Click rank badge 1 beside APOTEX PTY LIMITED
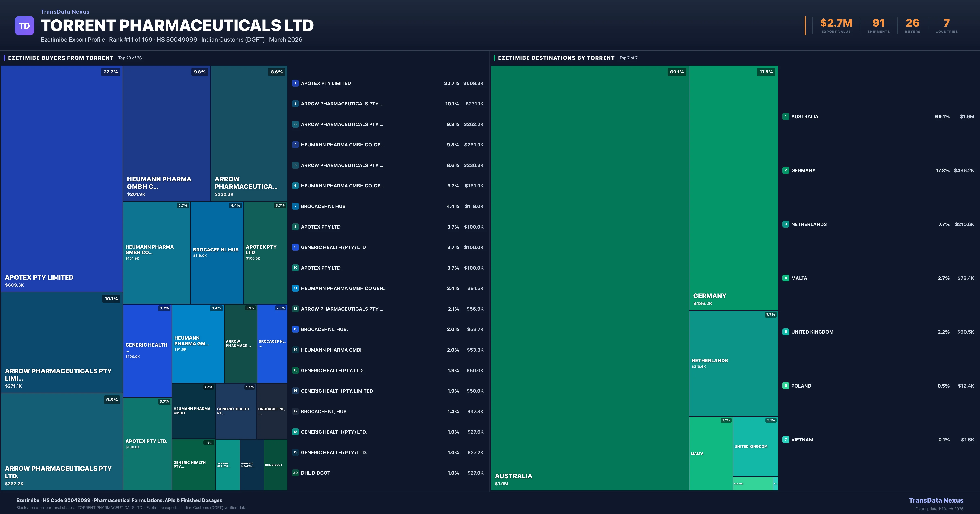The width and height of the screenshot is (980, 514). click(295, 83)
